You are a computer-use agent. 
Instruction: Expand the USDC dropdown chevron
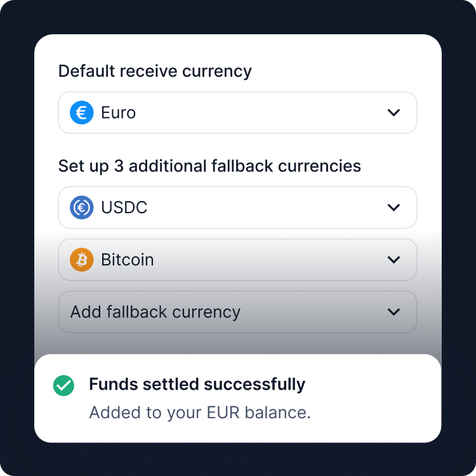click(393, 208)
